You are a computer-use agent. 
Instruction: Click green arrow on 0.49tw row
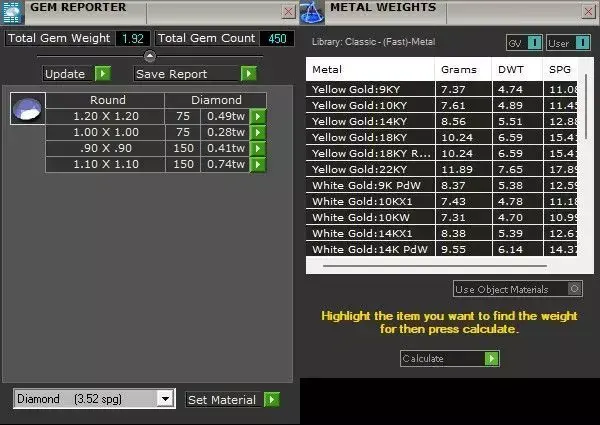click(258, 116)
